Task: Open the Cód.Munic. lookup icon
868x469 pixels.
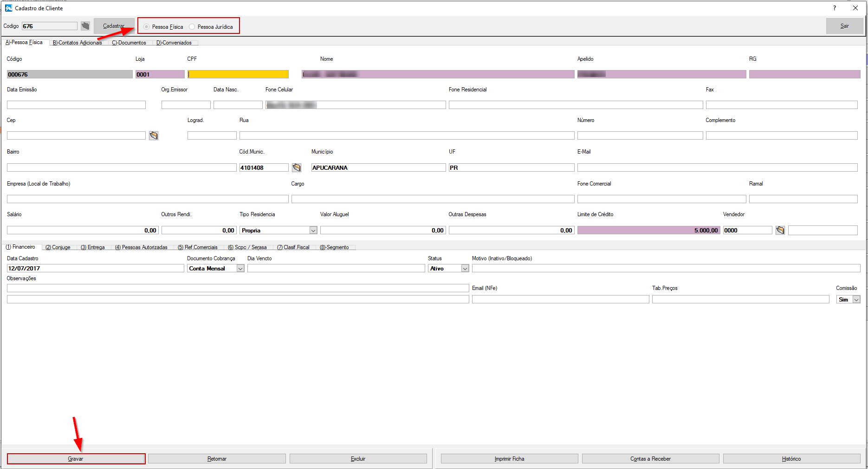Action: click(x=297, y=167)
